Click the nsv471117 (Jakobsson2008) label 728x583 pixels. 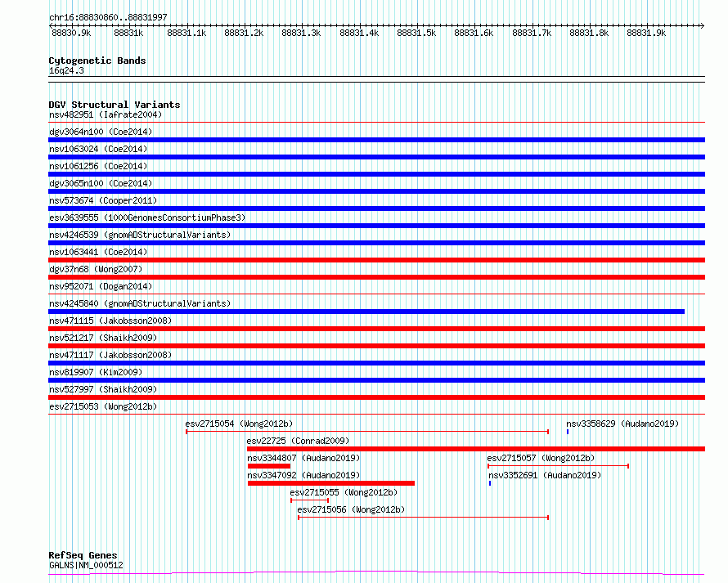point(110,355)
